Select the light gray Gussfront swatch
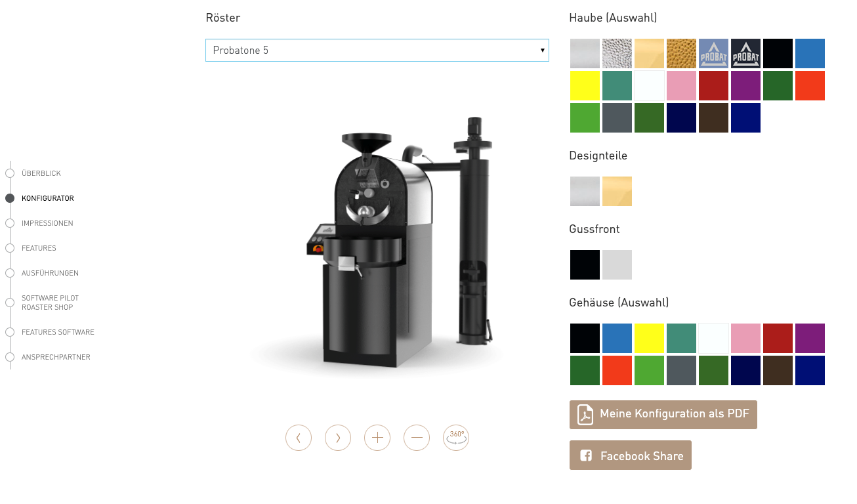The image size is (857, 504). [x=617, y=265]
